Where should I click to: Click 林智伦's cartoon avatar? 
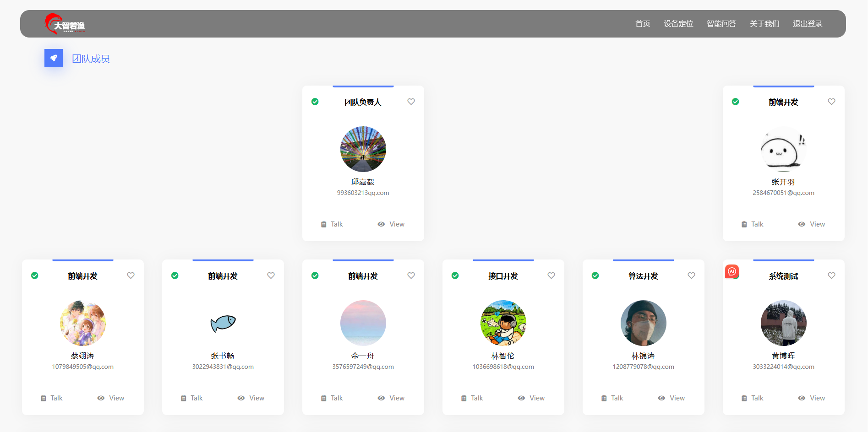point(503,323)
